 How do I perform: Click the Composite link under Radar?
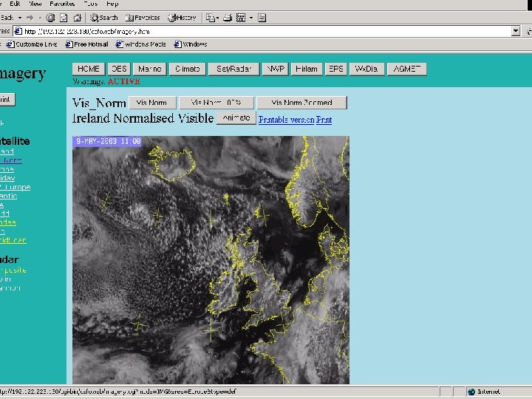coord(13,270)
